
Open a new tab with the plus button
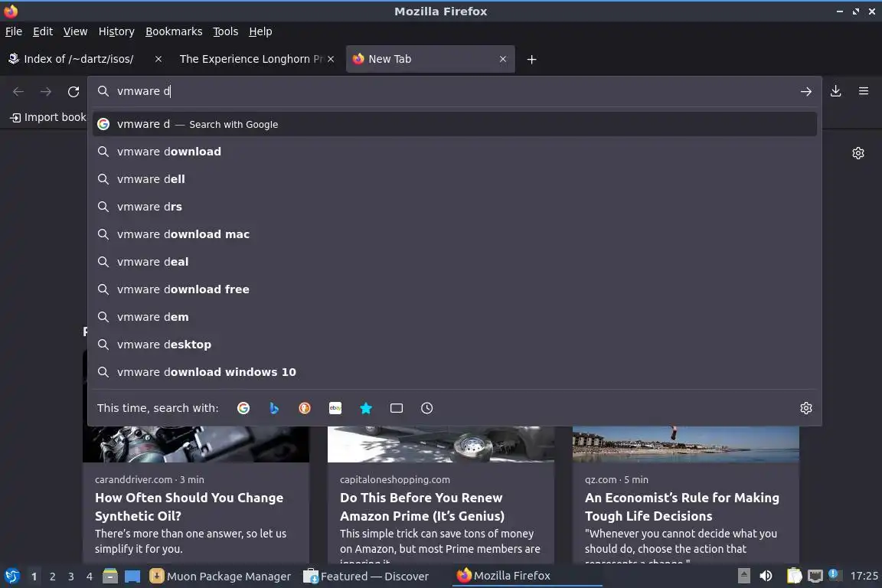531,59
